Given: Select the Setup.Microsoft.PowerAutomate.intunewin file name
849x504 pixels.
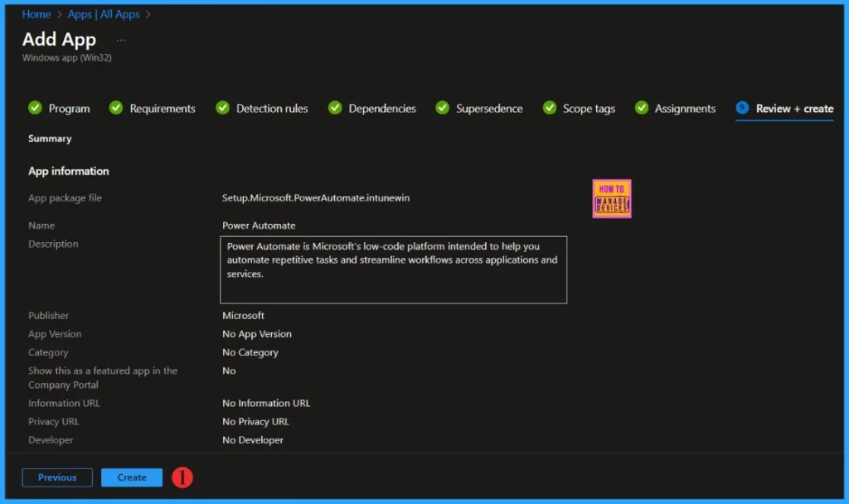Looking at the screenshot, I should (x=316, y=198).
